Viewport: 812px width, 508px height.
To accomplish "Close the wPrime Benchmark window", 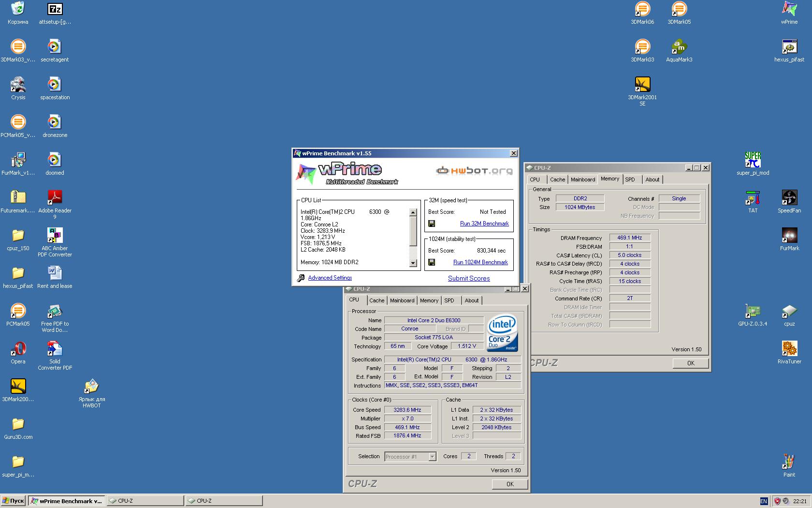I will (513, 153).
